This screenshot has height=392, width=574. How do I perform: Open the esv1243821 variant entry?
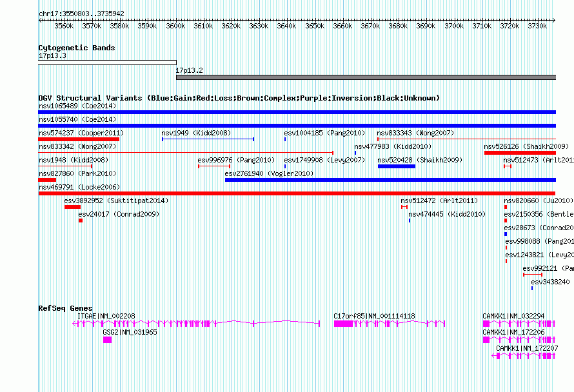506,261
